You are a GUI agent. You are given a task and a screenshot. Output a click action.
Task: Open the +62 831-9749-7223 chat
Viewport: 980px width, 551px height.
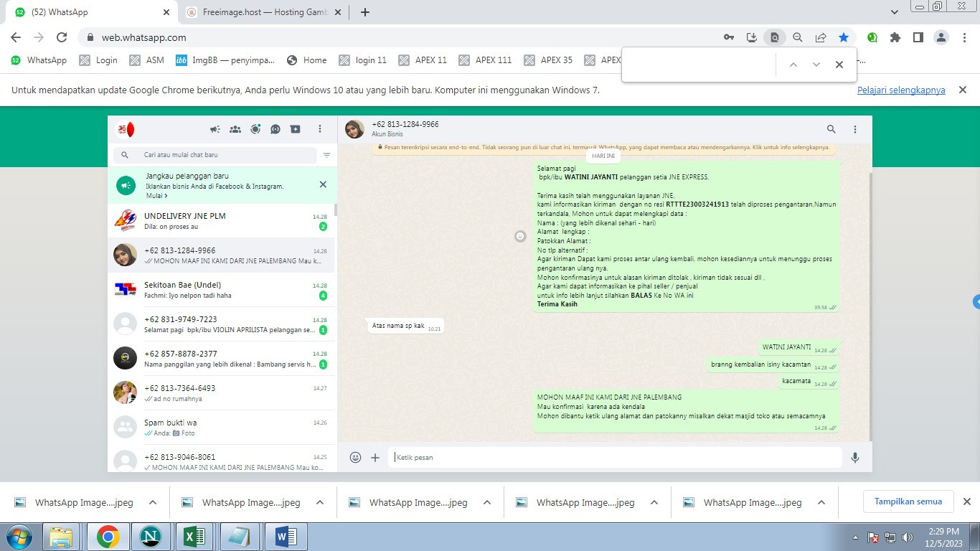pos(221,324)
